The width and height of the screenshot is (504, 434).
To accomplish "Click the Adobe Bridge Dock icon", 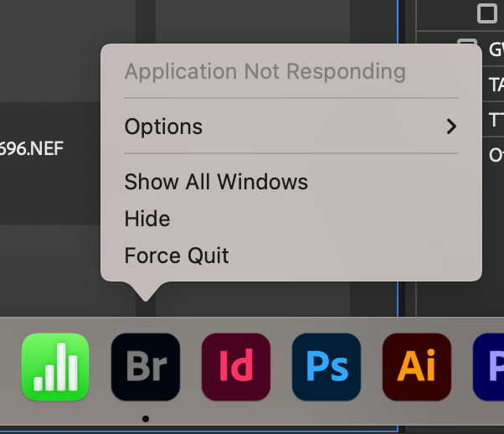I will click(x=146, y=367).
